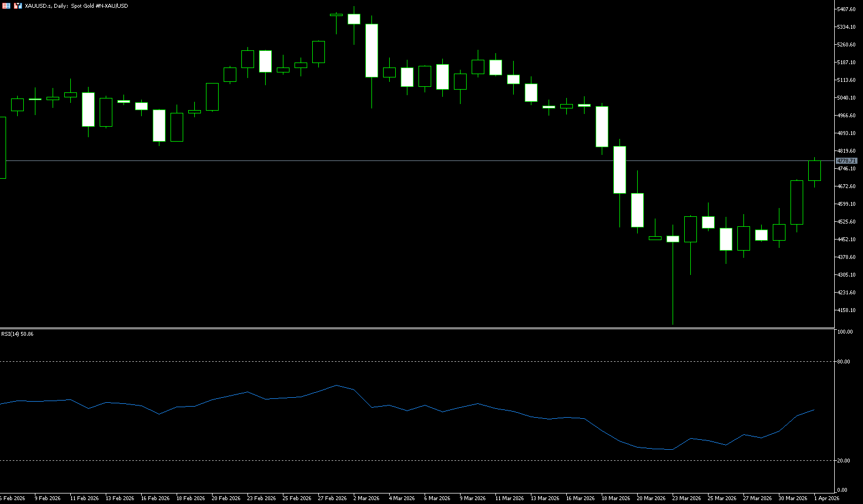The width and height of the screenshot is (863, 504).
Task: Select the large bearish candle after 2 Mar 2026
Action: [x=371, y=50]
